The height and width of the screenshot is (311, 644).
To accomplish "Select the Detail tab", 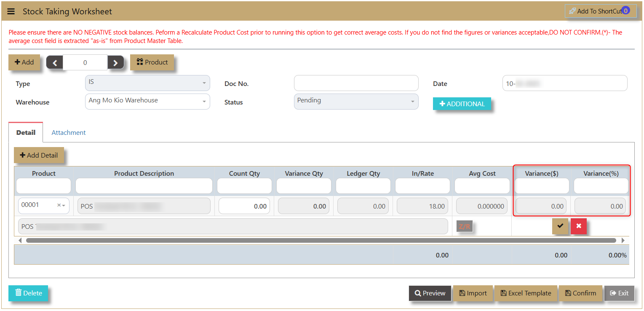I will (26, 132).
